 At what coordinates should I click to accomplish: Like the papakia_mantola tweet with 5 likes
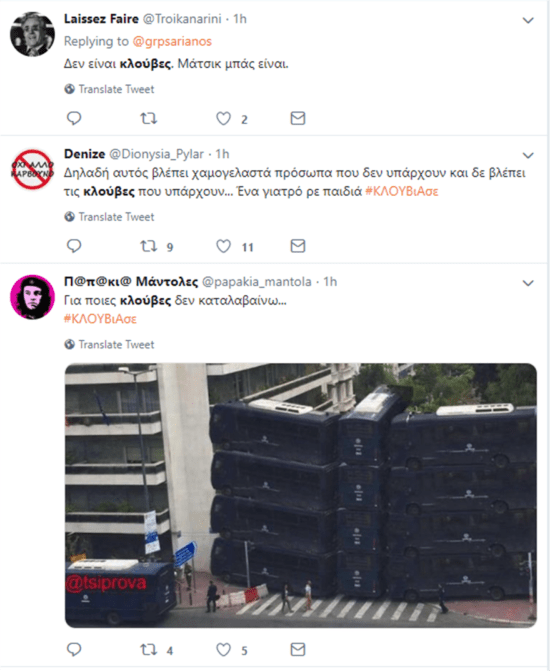[x=223, y=650]
